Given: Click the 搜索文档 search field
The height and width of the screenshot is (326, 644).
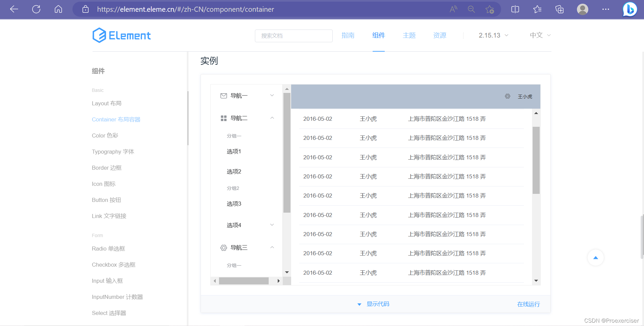Looking at the screenshot, I should coord(294,36).
